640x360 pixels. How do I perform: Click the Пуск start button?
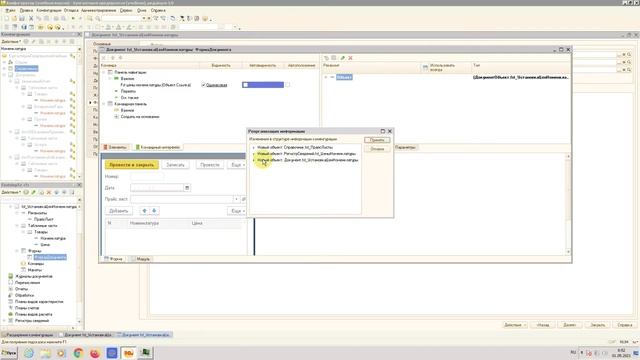click(9, 353)
